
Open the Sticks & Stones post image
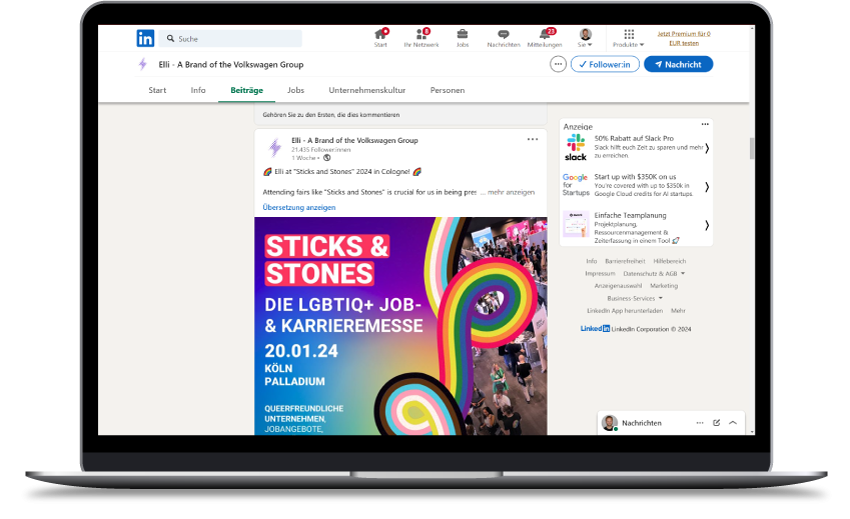pyautogui.click(x=401, y=326)
